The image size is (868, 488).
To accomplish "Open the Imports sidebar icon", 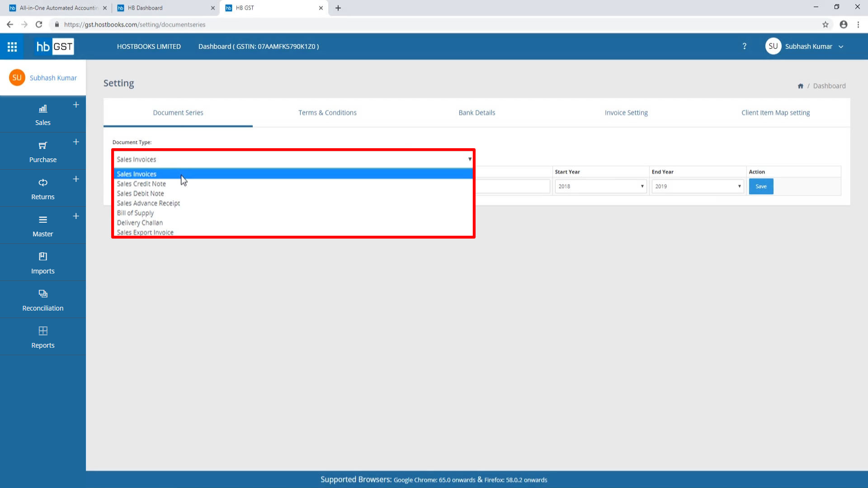I will 43,257.
